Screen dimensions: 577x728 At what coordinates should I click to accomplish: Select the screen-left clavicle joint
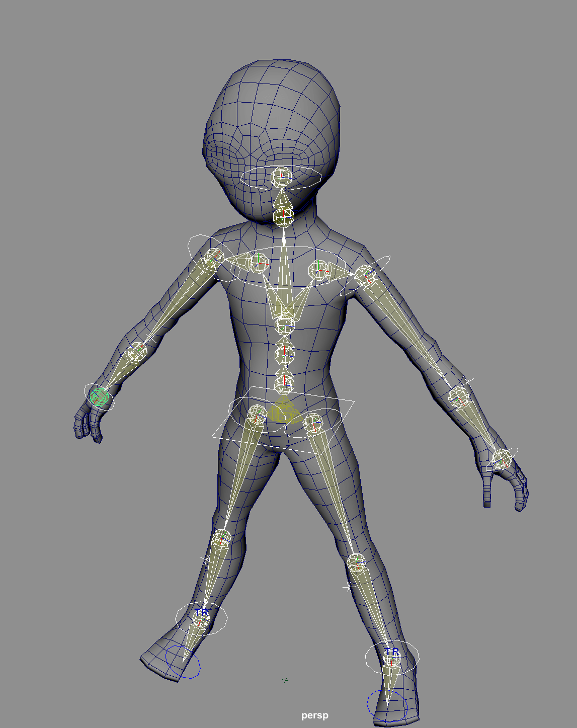258,263
